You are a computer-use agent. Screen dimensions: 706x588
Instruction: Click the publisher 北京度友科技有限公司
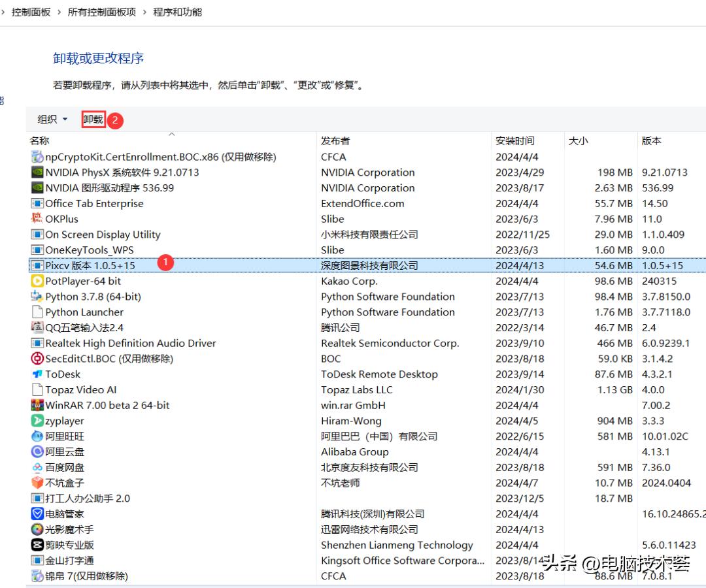click(369, 467)
